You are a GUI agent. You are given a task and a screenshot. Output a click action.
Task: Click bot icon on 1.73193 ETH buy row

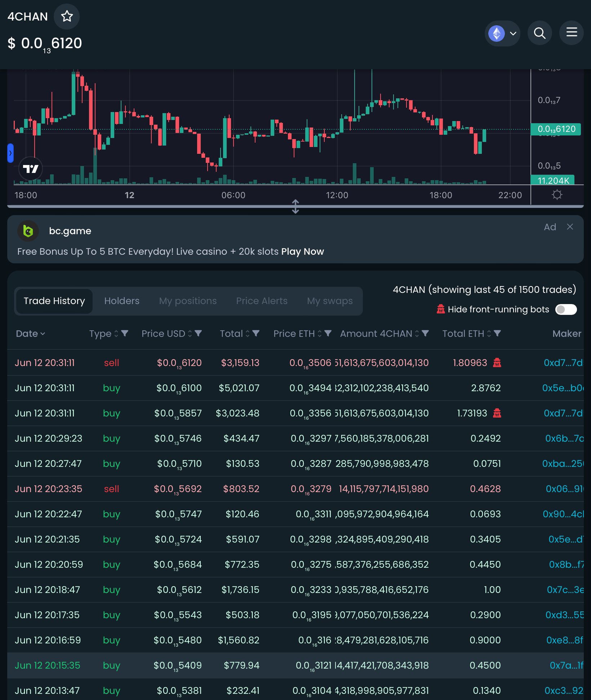click(x=497, y=413)
